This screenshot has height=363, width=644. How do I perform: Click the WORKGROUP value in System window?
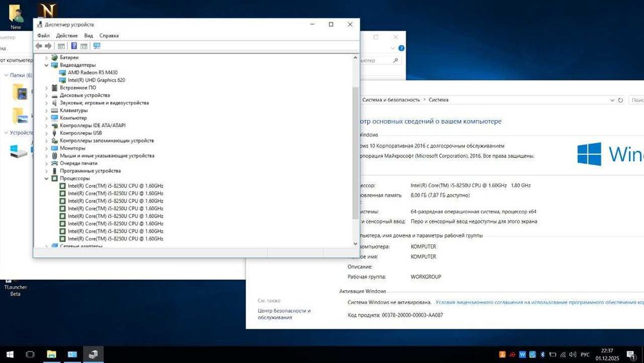426,277
